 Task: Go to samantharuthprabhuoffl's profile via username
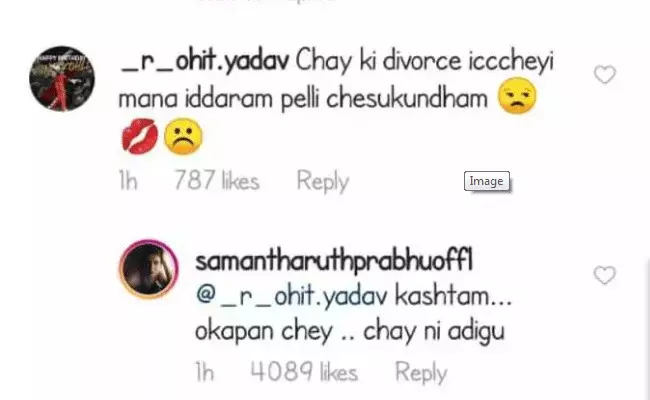[334, 261]
